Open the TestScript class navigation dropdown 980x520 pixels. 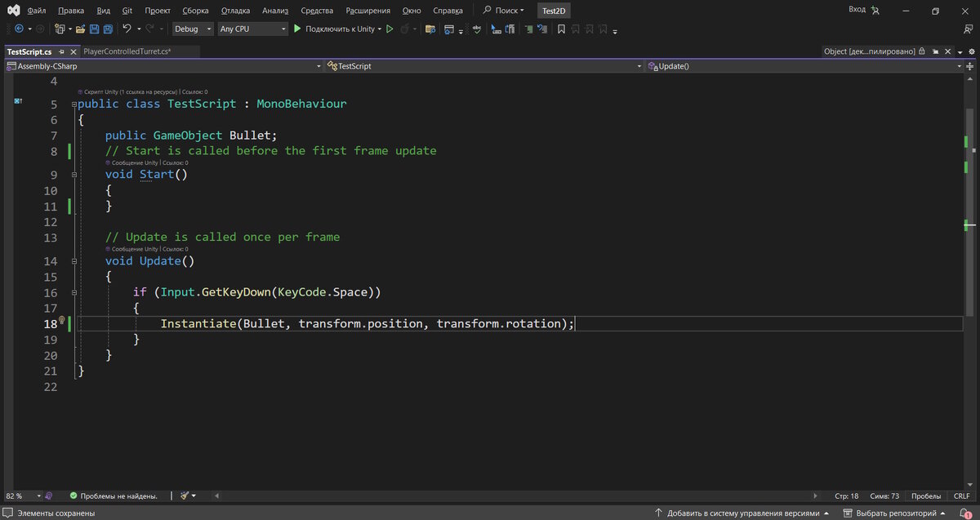coord(484,66)
